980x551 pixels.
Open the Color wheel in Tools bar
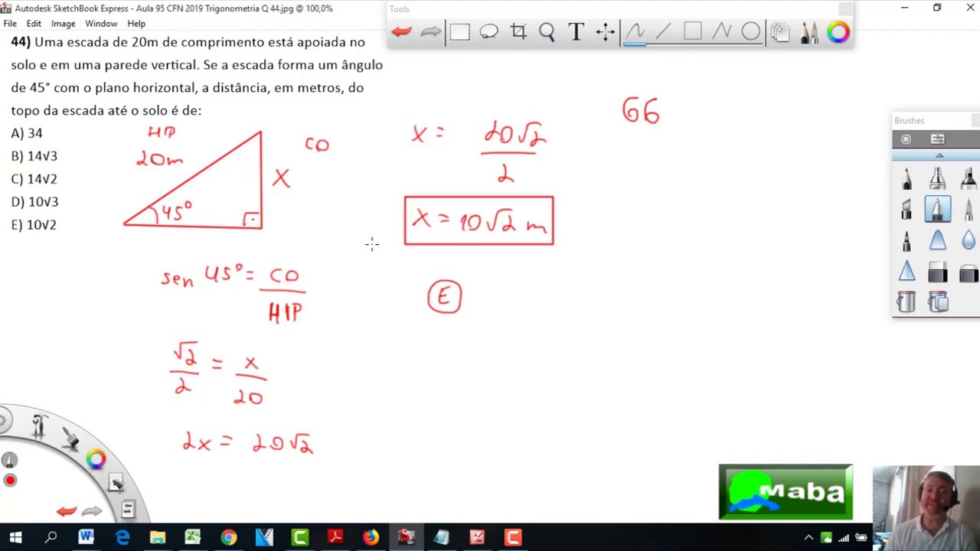(x=838, y=32)
